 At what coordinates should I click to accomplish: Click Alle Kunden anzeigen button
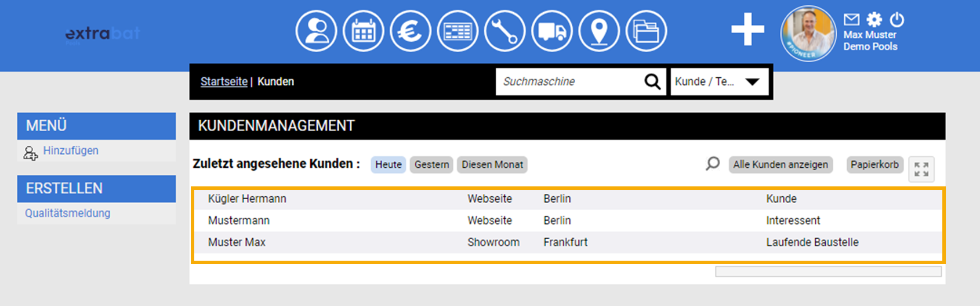(780, 164)
